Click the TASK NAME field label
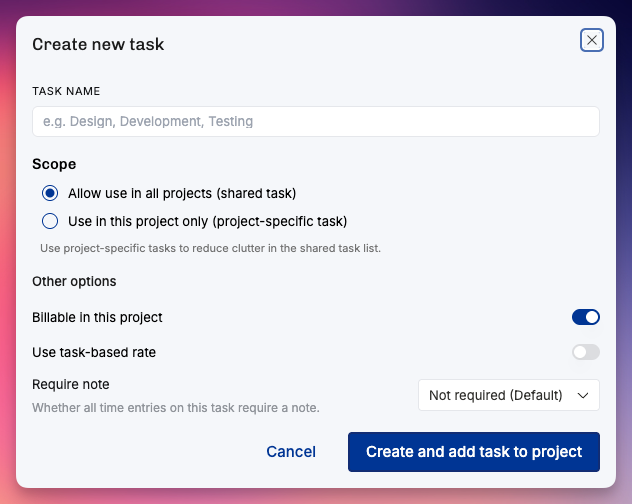632x504 pixels. click(x=66, y=91)
